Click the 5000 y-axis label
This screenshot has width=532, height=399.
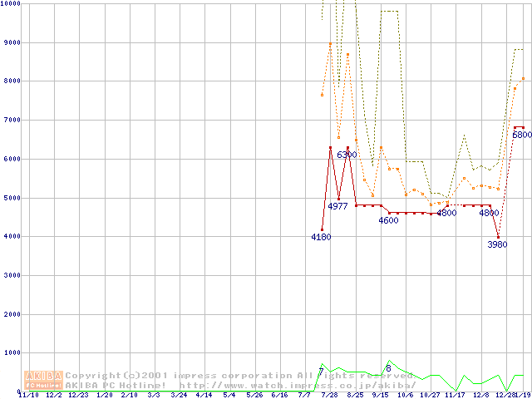click(x=12, y=198)
